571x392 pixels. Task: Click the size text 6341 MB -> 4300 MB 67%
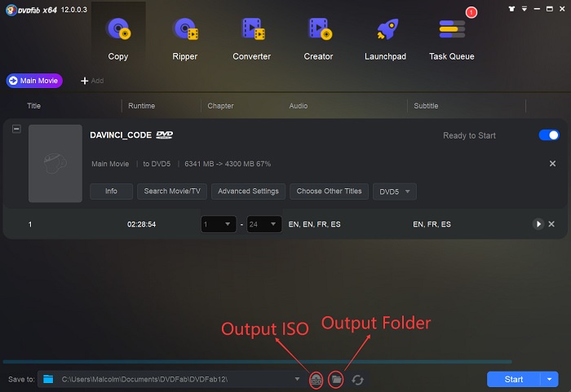228,164
